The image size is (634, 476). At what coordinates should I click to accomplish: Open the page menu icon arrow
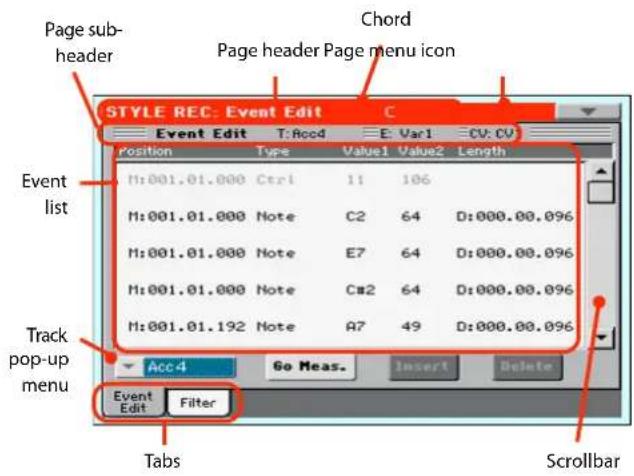point(588,112)
